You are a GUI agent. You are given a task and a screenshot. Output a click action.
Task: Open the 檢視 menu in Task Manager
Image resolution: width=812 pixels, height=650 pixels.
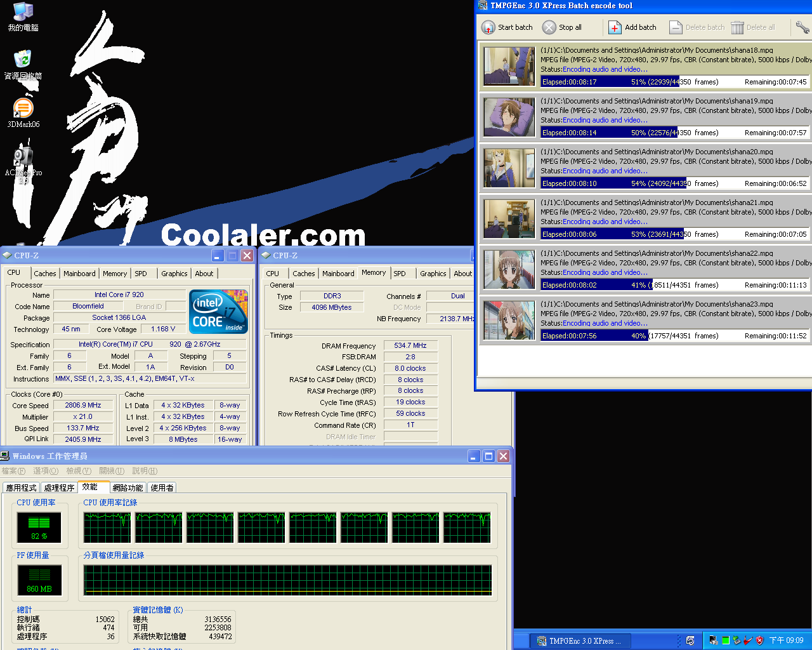pyautogui.click(x=79, y=471)
